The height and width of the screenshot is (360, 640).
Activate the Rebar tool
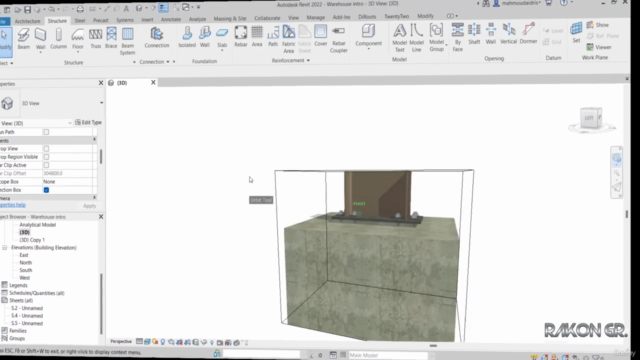tap(241, 37)
